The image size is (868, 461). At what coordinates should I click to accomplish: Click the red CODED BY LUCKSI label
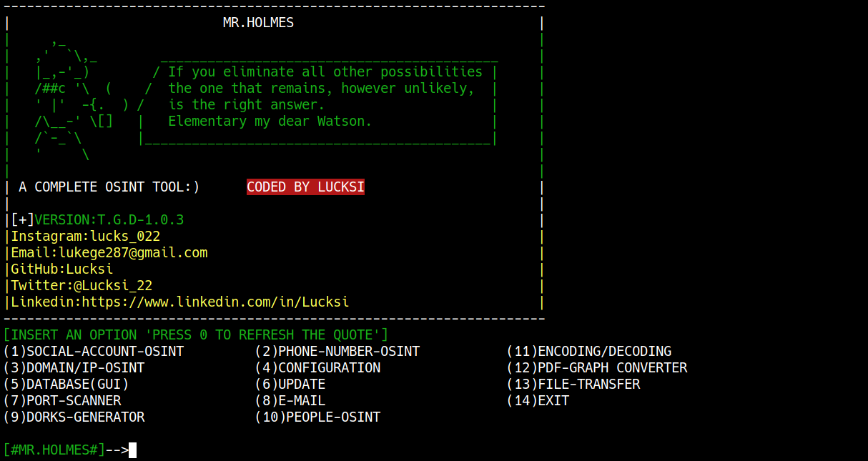306,187
